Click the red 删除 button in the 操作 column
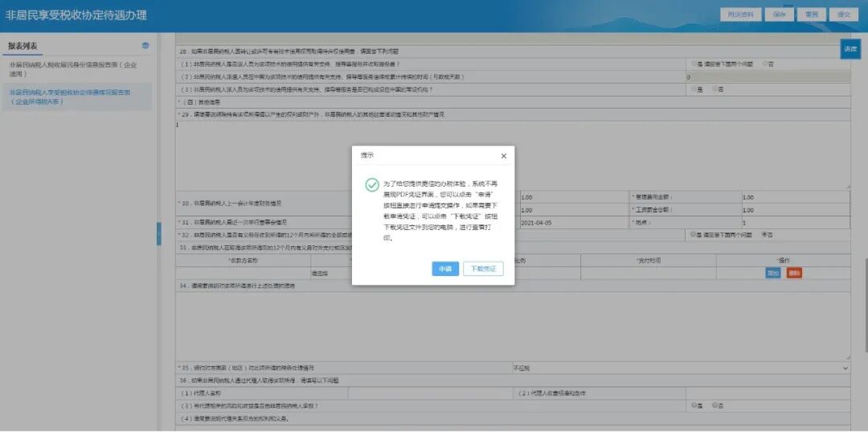The height and width of the screenshot is (432, 868). [x=794, y=273]
